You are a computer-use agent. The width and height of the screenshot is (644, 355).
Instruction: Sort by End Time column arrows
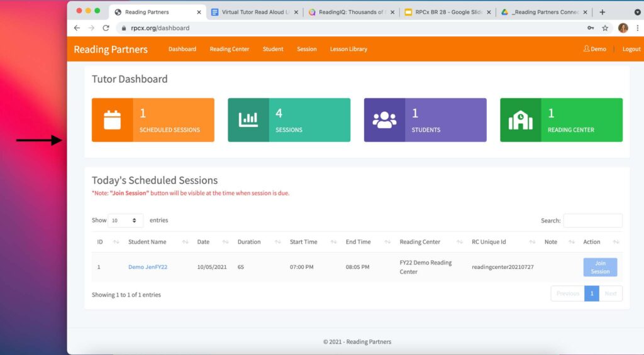(387, 242)
